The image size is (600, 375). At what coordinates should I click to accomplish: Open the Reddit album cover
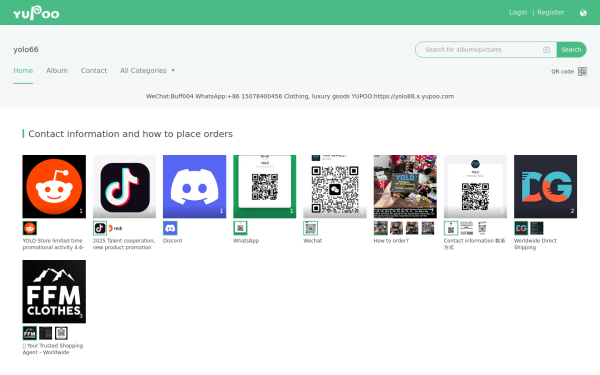[x=54, y=186]
